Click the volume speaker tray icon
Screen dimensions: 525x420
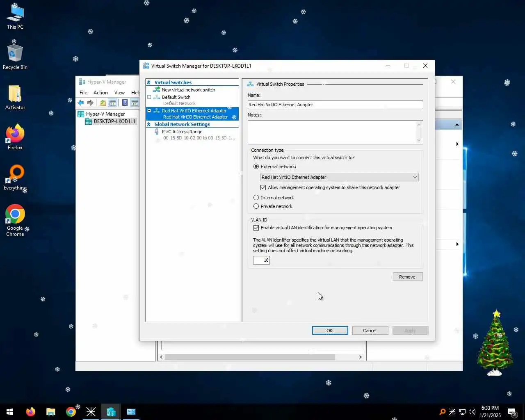[472, 412]
